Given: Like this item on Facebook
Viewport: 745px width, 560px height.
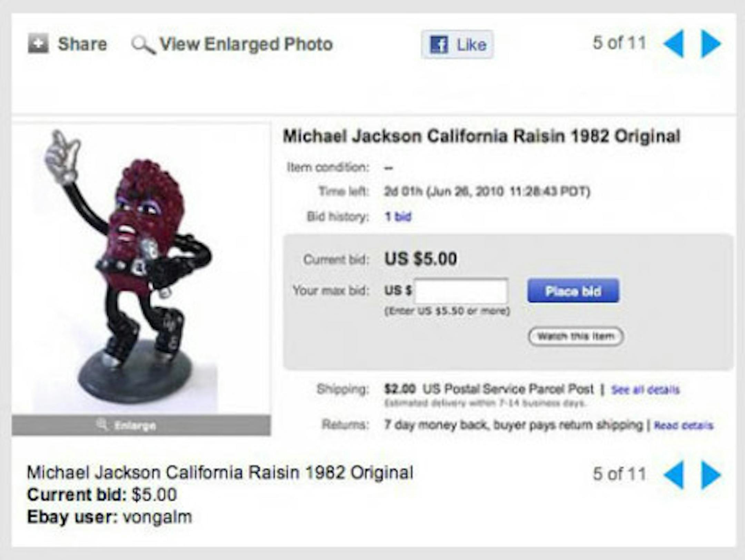Looking at the screenshot, I should pos(457,44).
